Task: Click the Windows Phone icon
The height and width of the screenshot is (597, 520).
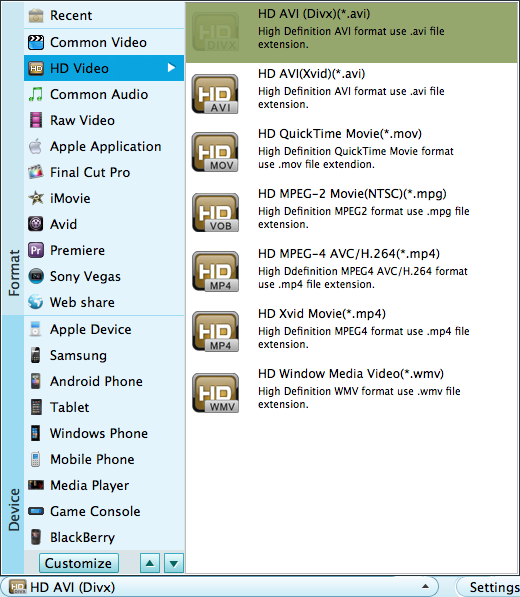Action: [x=35, y=433]
